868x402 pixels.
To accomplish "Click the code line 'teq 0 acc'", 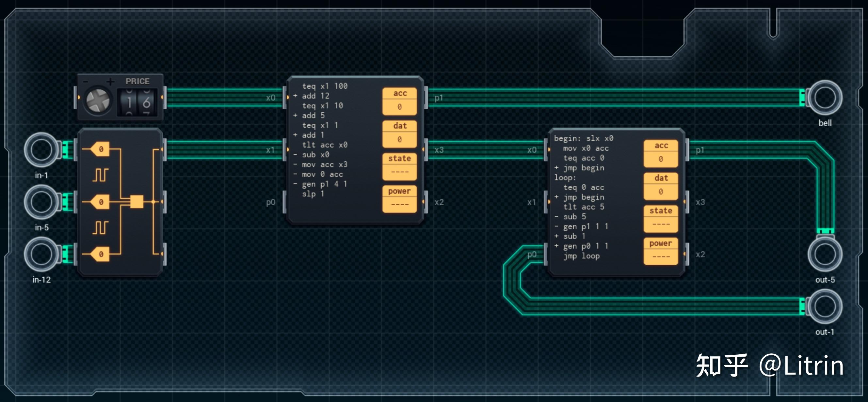I will click(584, 187).
